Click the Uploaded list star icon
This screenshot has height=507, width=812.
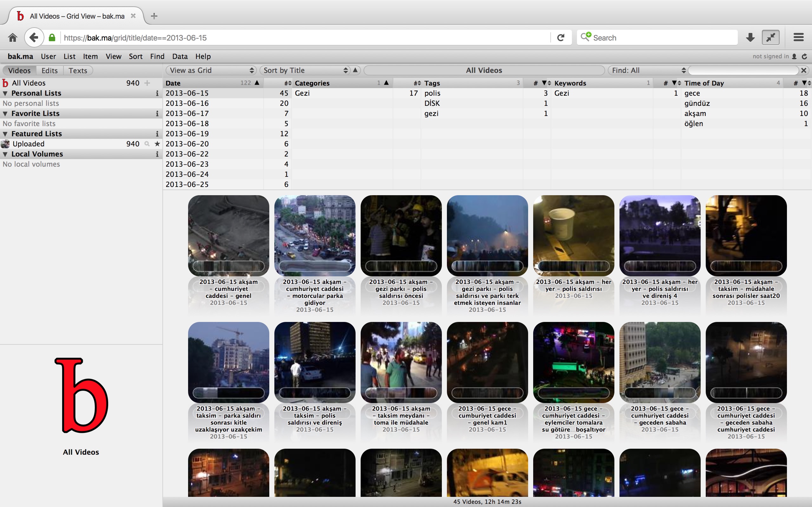[x=157, y=144]
